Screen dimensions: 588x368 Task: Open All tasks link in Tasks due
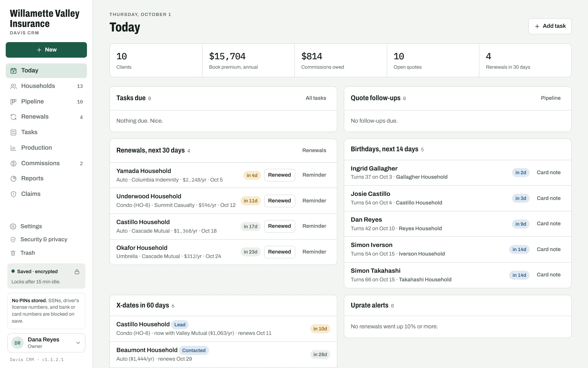point(316,98)
